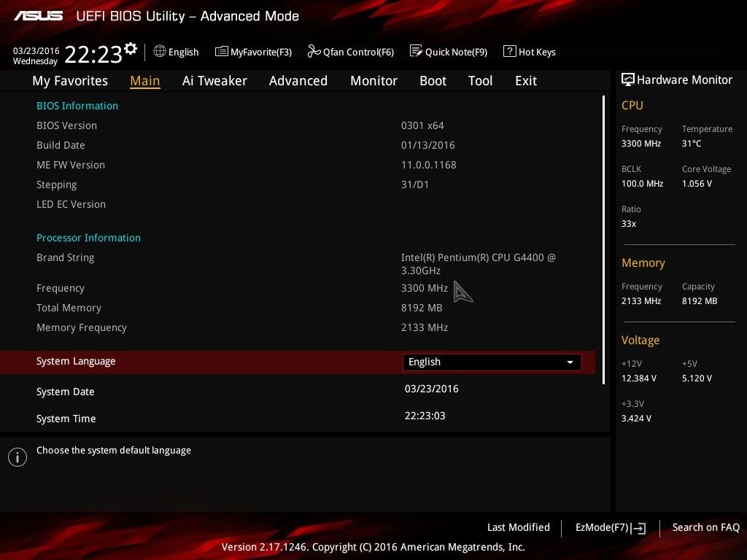Open the Monitor tab
This screenshot has width=747, height=560.
point(373,81)
